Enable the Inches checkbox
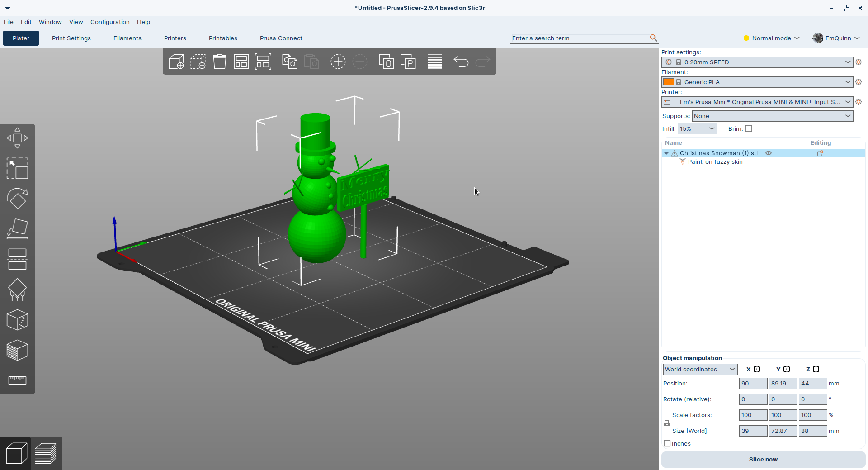Image resolution: width=868 pixels, height=470 pixels. [x=667, y=443]
